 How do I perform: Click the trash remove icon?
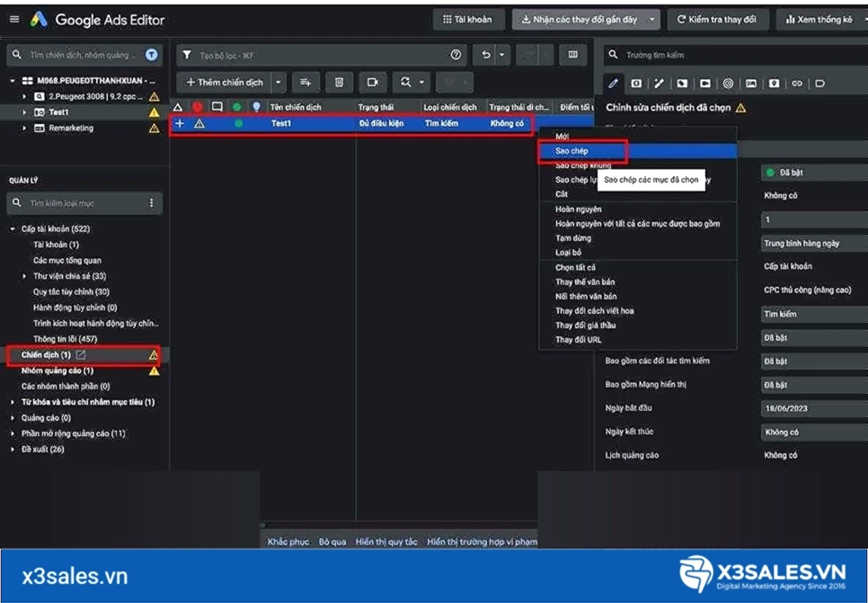[x=339, y=82]
